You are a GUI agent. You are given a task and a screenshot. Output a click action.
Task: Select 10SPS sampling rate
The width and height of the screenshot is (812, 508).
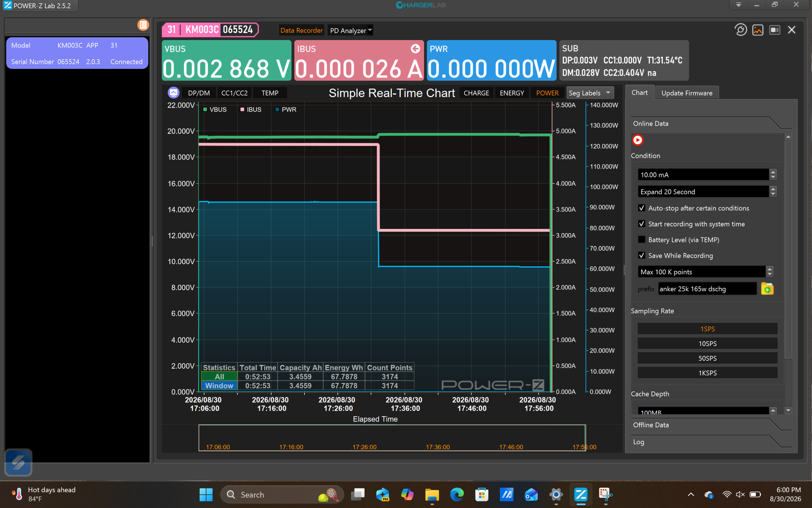point(708,343)
